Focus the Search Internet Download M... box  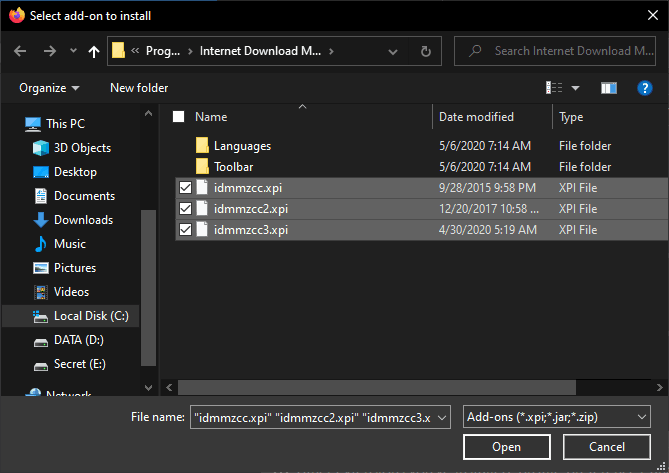(x=555, y=51)
